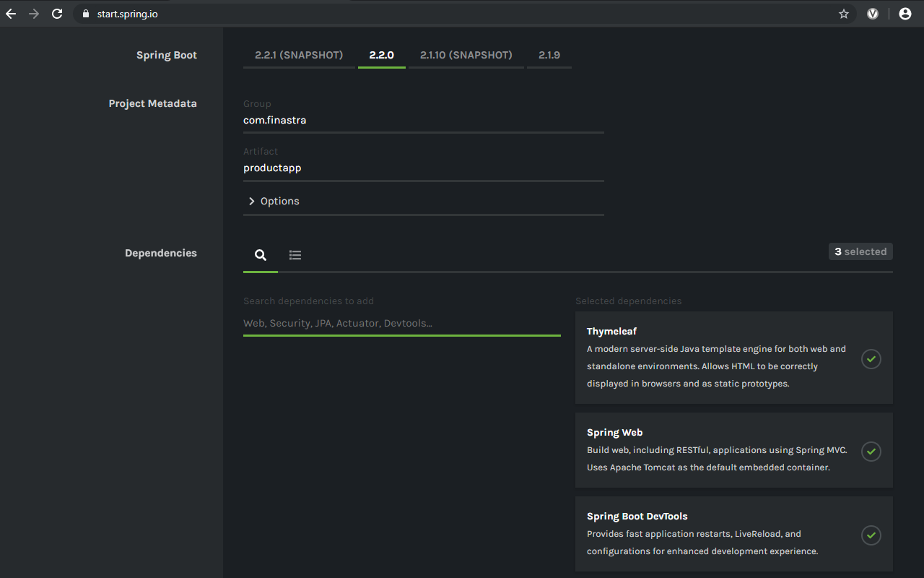Deselect the Spring Boot DevTools checkmark
This screenshot has width=924, height=578.
tap(871, 535)
